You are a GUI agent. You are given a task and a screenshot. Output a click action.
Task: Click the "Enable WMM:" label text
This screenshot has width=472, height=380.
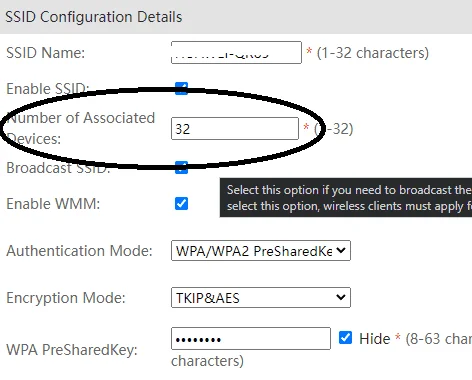coord(53,204)
